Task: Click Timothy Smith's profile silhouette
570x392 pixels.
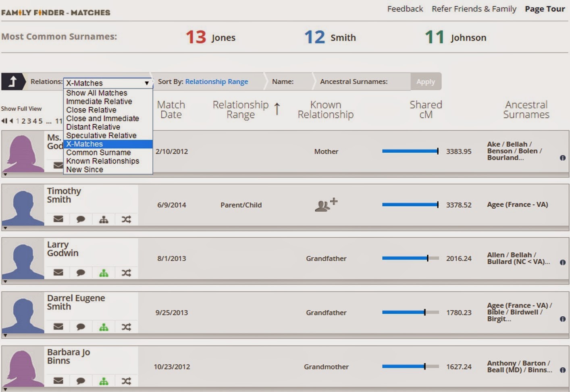Action: click(23, 205)
